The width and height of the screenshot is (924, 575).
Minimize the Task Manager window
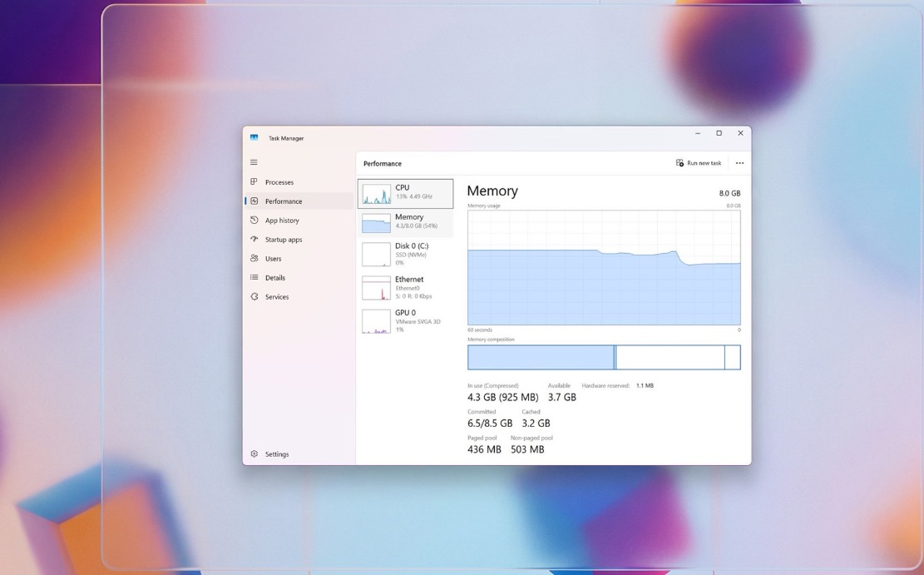698,133
